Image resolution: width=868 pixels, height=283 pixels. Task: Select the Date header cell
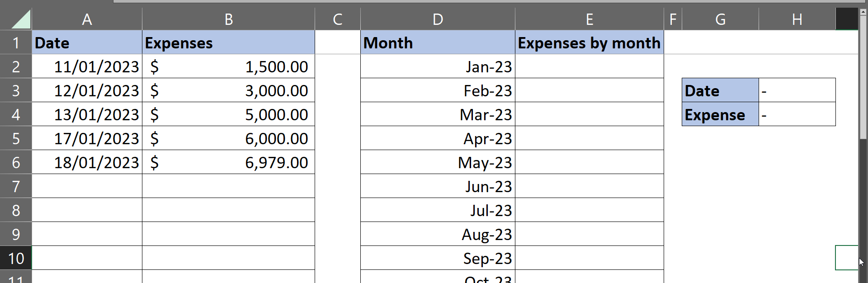click(87, 42)
